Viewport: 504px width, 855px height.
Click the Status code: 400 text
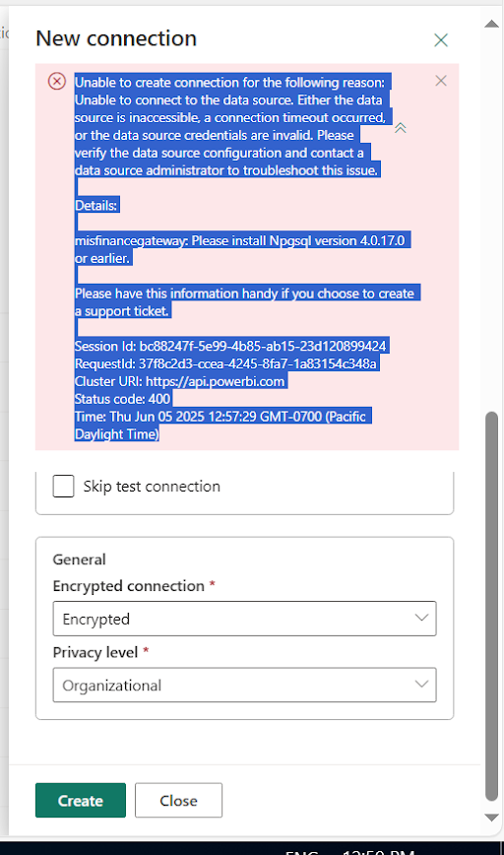[x=123, y=399]
